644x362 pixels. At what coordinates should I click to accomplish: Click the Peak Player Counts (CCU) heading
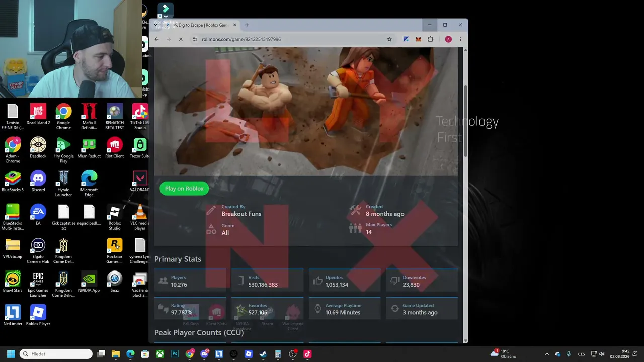pyautogui.click(x=199, y=332)
